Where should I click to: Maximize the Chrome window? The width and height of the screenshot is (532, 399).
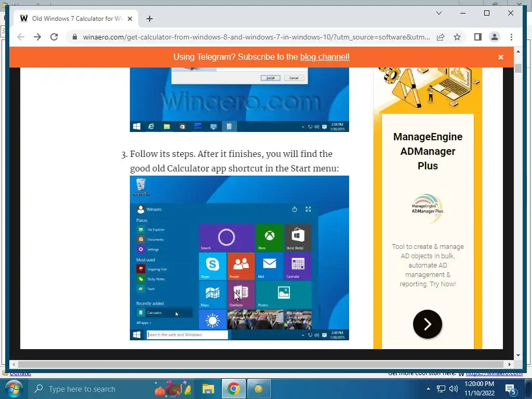pos(486,13)
